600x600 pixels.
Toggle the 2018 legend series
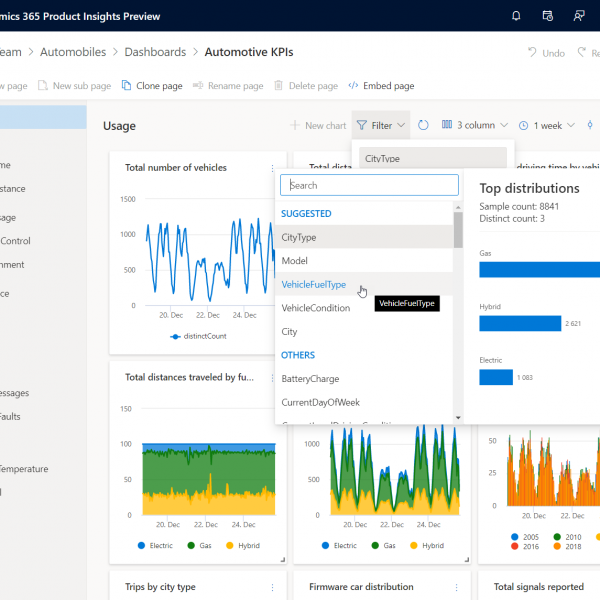coord(567,546)
